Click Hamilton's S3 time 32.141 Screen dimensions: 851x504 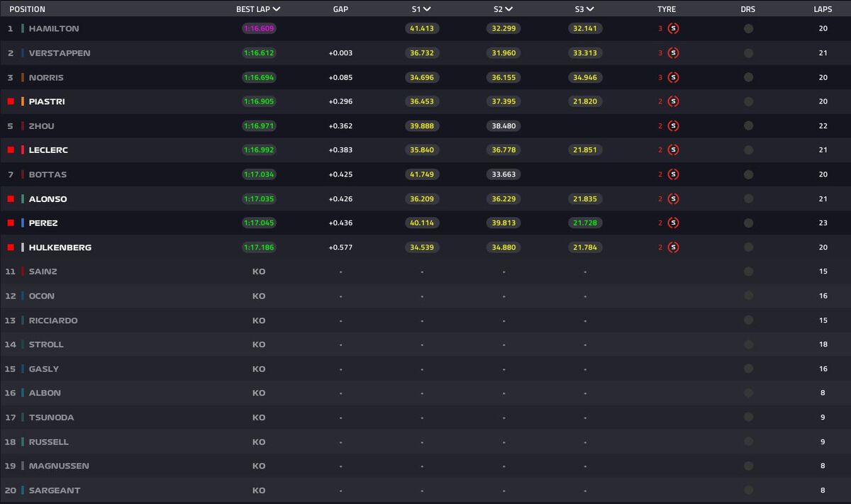pos(585,28)
